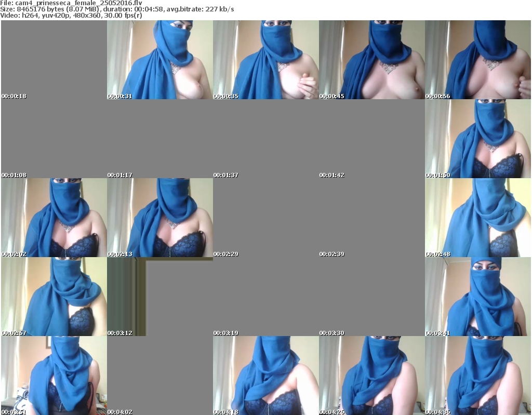
Task: Select the gray frame stamped 00:02:29
Action: tap(265, 218)
